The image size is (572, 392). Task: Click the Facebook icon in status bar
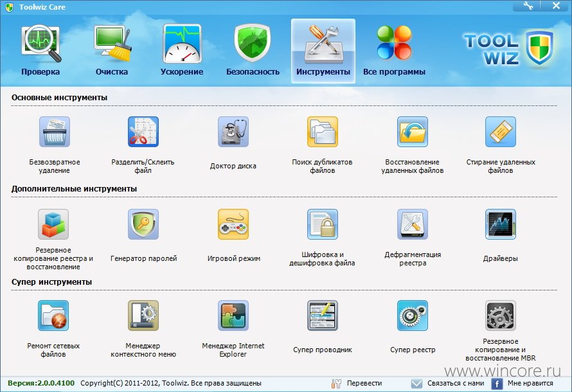click(497, 384)
